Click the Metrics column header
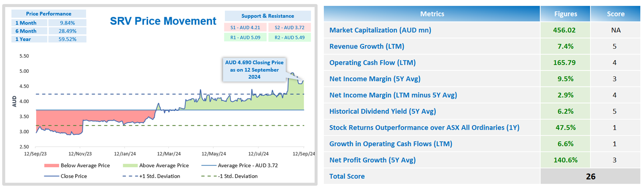This screenshot has height=189, width=644. click(x=432, y=14)
